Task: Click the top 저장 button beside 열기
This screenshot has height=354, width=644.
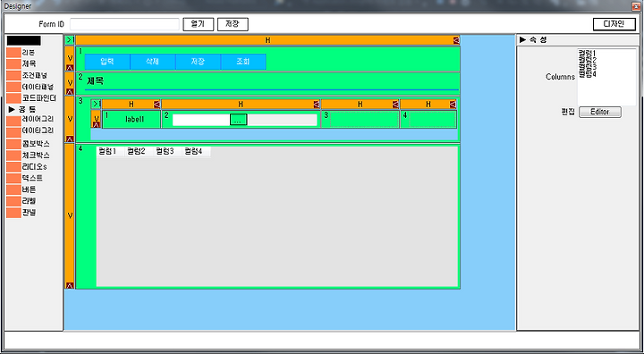Action: (x=233, y=24)
